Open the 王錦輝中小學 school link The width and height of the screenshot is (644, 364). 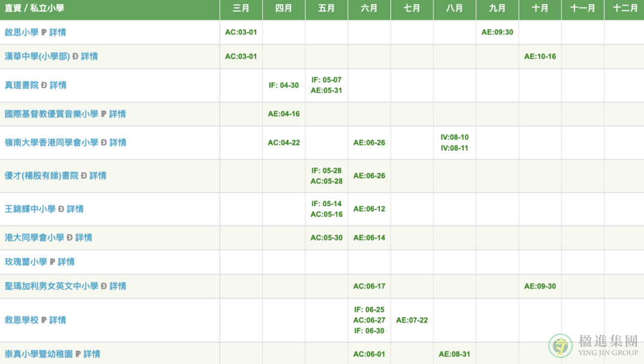30,209
